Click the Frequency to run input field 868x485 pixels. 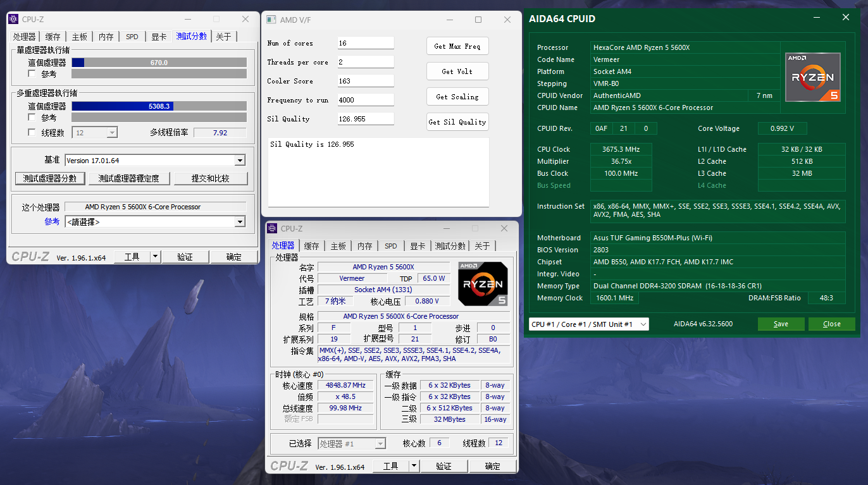point(365,100)
